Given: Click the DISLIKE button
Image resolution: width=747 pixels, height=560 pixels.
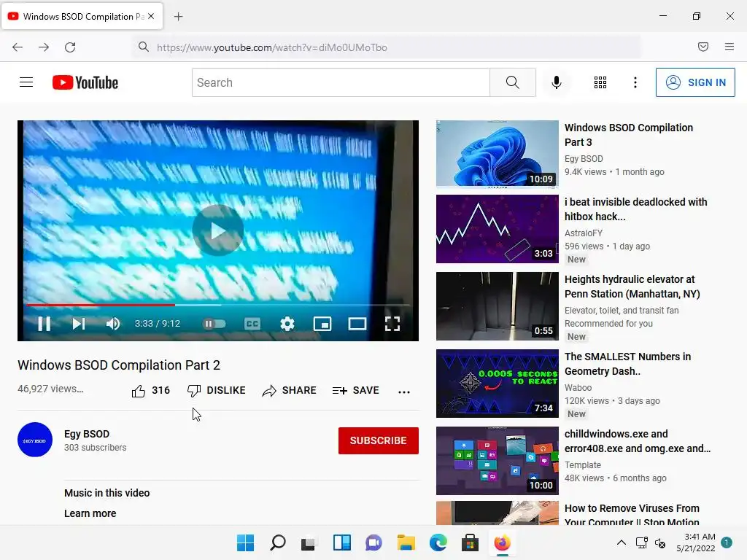Looking at the screenshot, I should click(x=216, y=391).
